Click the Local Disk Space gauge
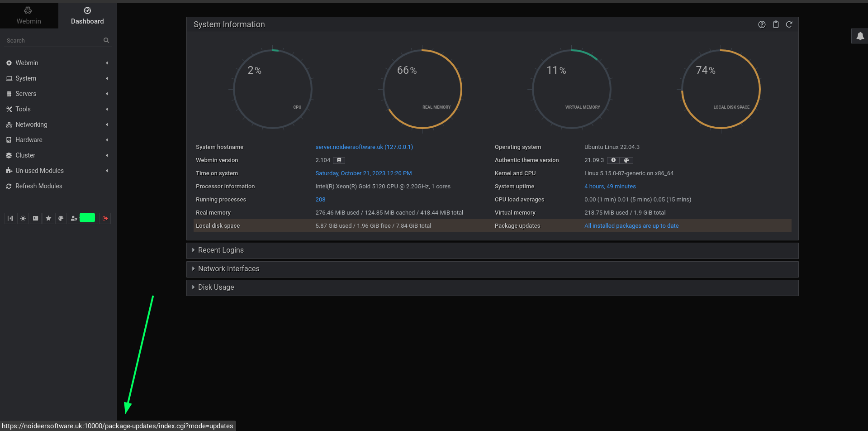 (x=721, y=89)
